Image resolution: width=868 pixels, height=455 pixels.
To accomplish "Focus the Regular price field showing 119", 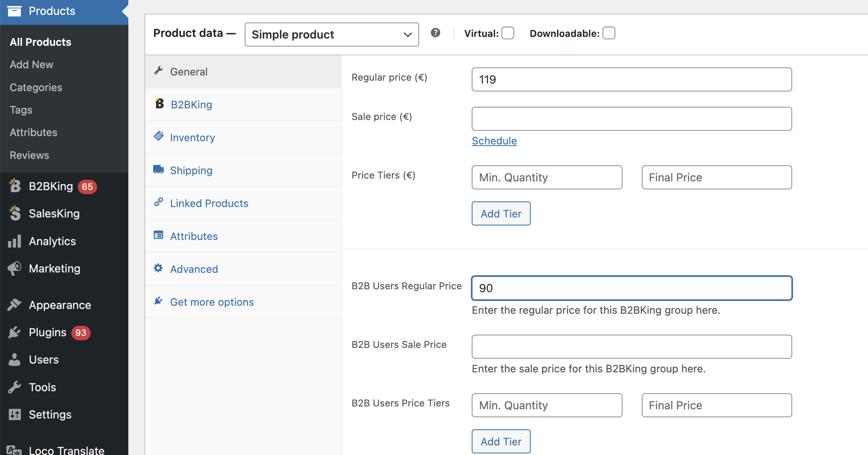I will [x=632, y=79].
